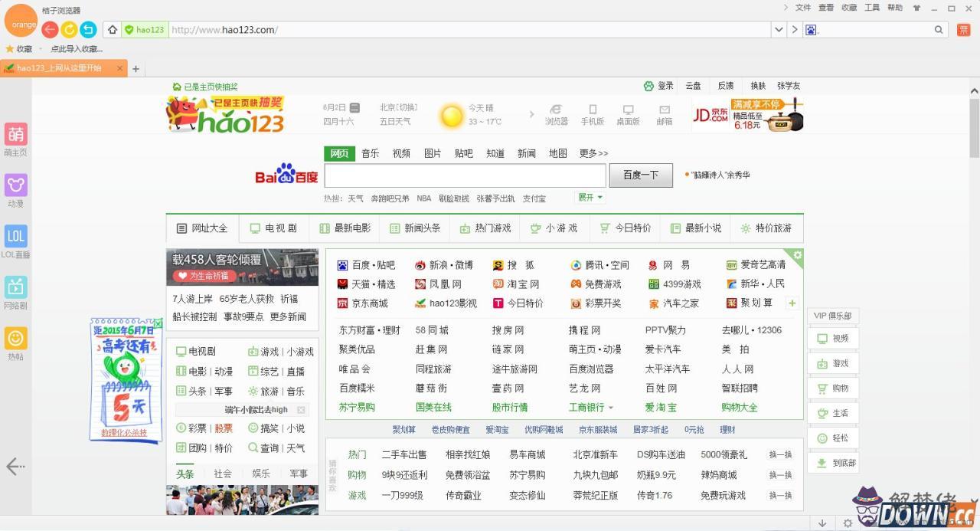Image resolution: width=980 pixels, height=531 pixels.
Task: Open the LOL直播 sidebar icon
Action: click(15, 236)
